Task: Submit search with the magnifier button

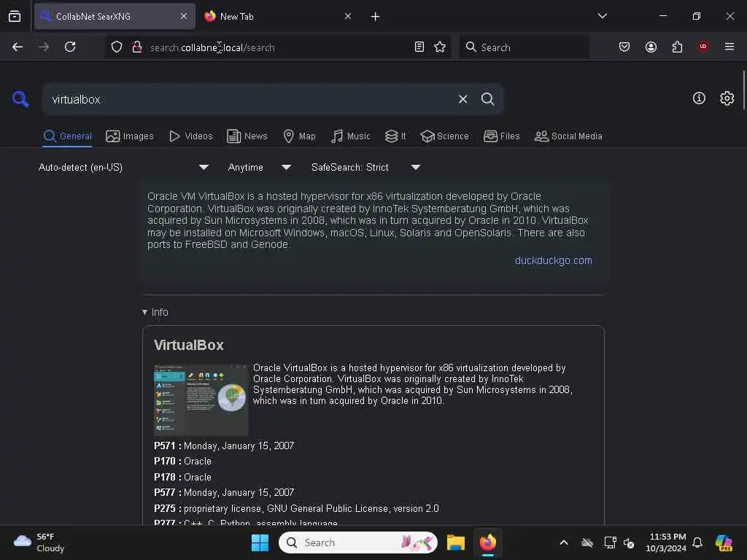Action: (x=487, y=99)
